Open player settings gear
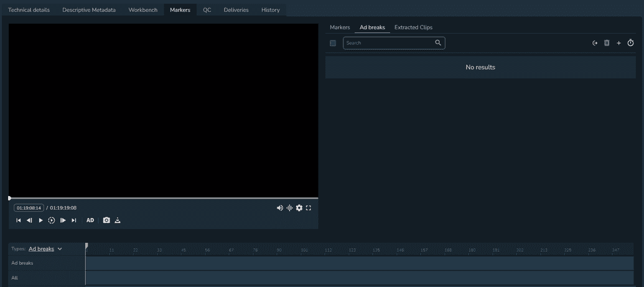The width and height of the screenshot is (644, 287). pyautogui.click(x=299, y=208)
